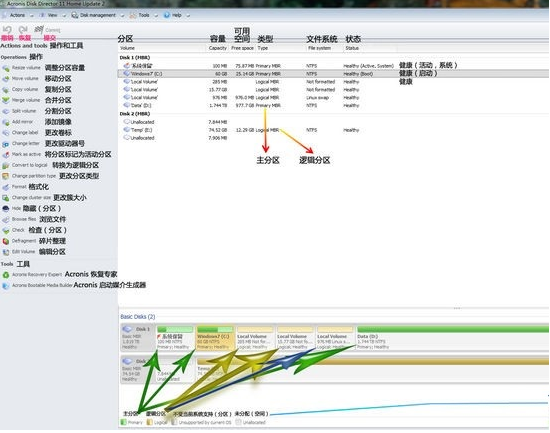Open the Disk management menu
The image size is (550, 433).
pos(98,15)
